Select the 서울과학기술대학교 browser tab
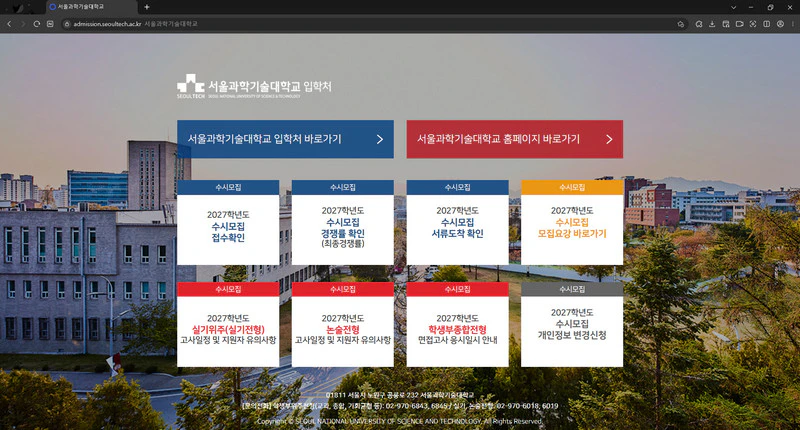 (x=91, y=7)
